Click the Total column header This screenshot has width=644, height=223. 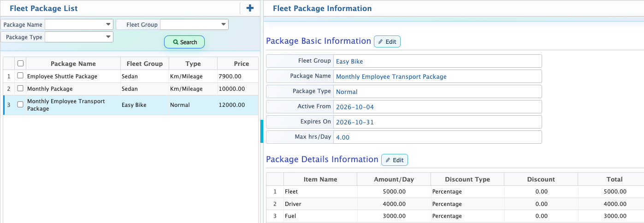click(611, 179)
